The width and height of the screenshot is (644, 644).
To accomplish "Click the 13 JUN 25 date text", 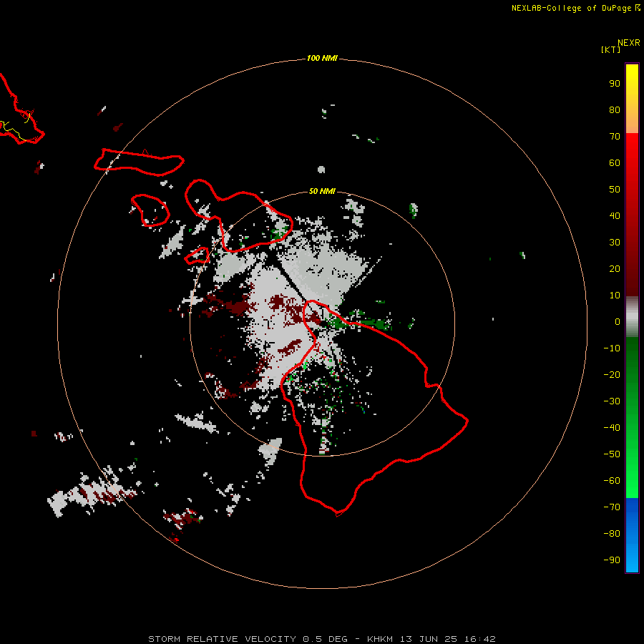I will (x=429, y=639).
